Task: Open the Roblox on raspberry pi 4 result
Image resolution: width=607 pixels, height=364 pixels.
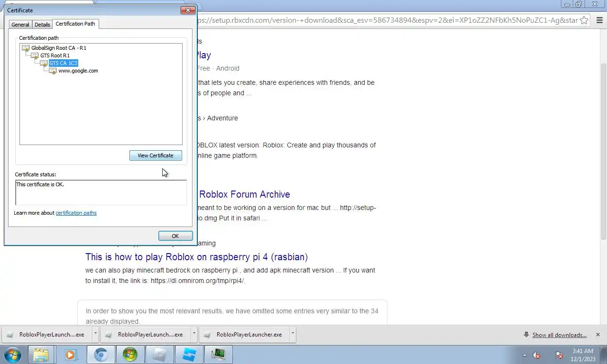Action: click(x=197, y=257)
